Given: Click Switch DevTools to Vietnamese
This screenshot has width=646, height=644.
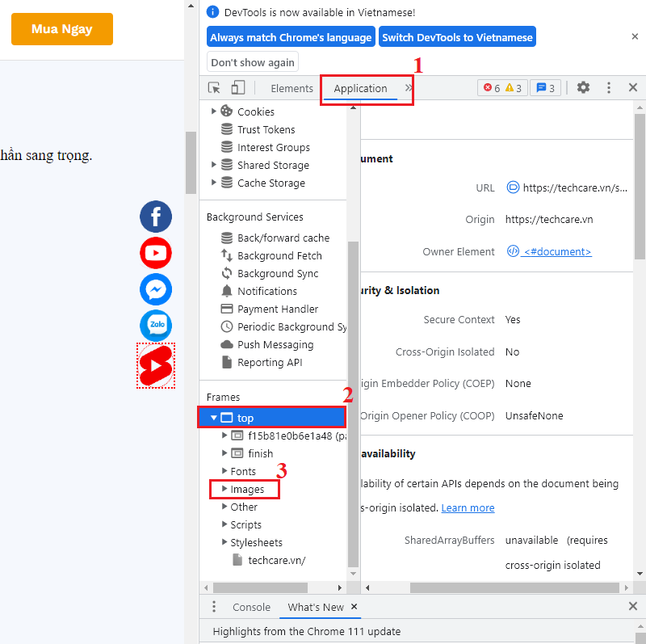Looking at the screenshot, I should (457, 37).
